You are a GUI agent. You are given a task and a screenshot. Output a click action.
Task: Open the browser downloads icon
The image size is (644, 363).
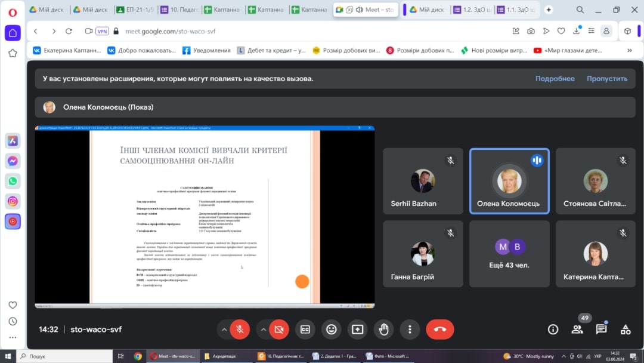(x=576, y=31)
